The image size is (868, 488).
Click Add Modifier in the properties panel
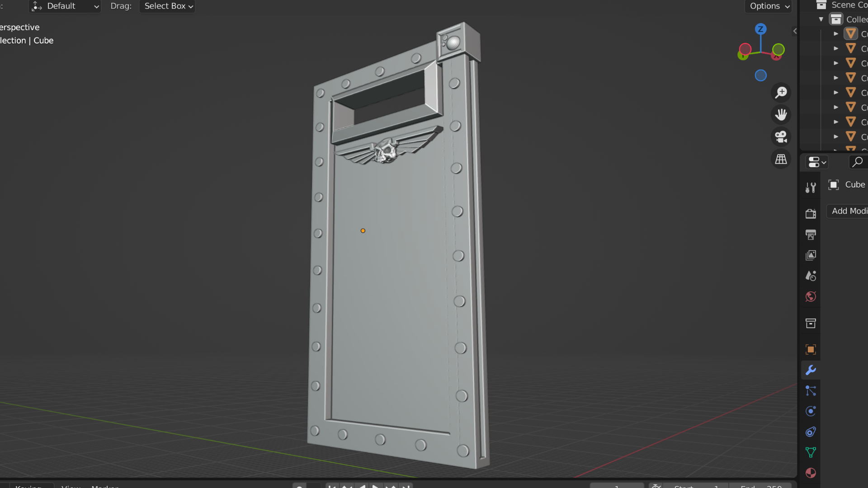click(850, 211)
